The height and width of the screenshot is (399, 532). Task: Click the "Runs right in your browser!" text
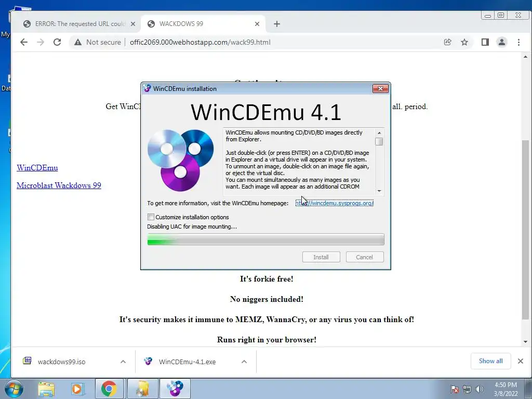coord(267,340)
